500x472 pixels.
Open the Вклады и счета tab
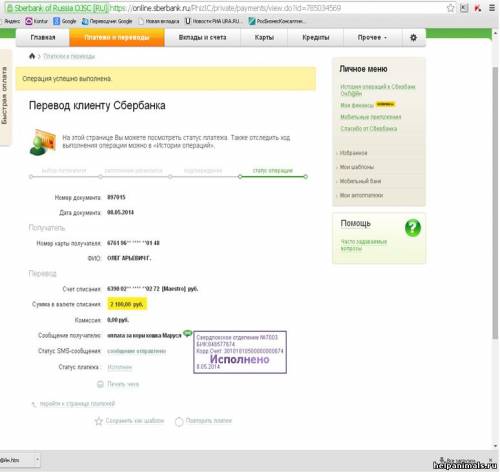click(x=202, y=37)
